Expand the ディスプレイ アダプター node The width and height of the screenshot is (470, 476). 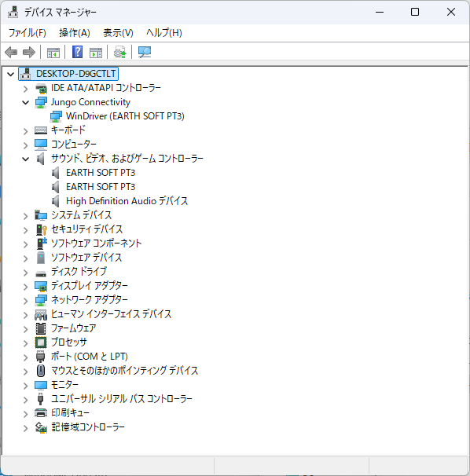25,286
